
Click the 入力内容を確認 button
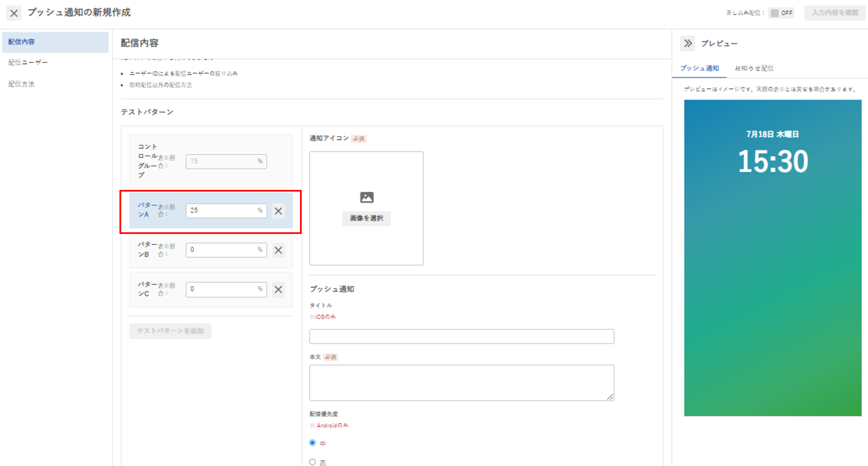pos(835,13)
